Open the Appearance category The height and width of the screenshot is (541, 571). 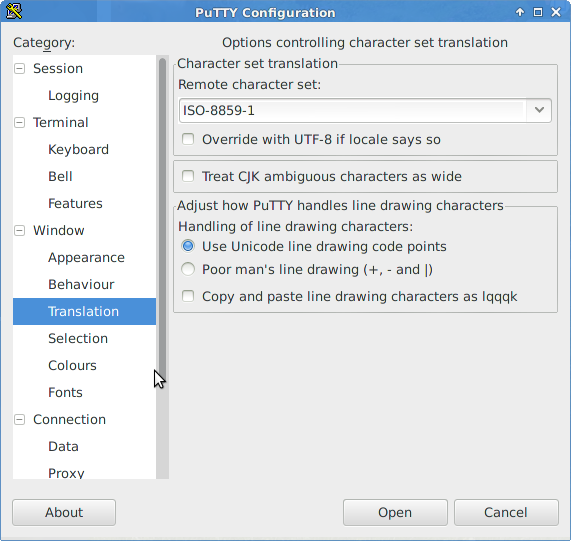[x=86, y=258]
